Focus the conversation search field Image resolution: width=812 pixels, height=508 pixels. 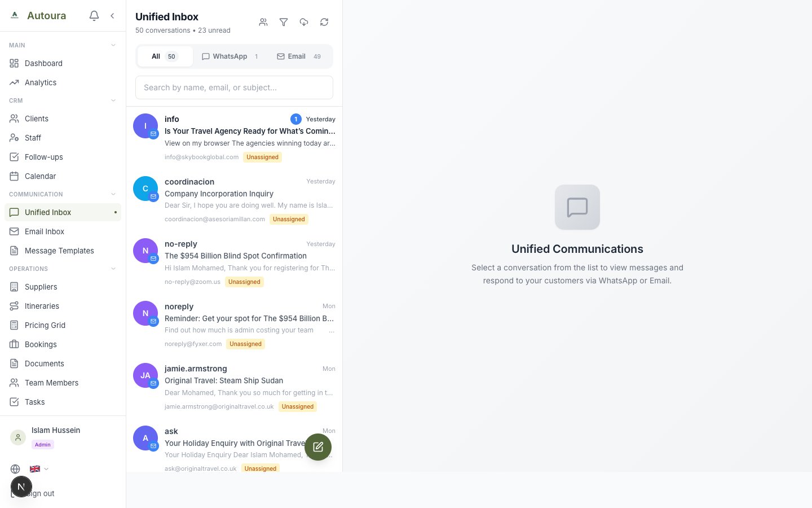tap(234, 87)
